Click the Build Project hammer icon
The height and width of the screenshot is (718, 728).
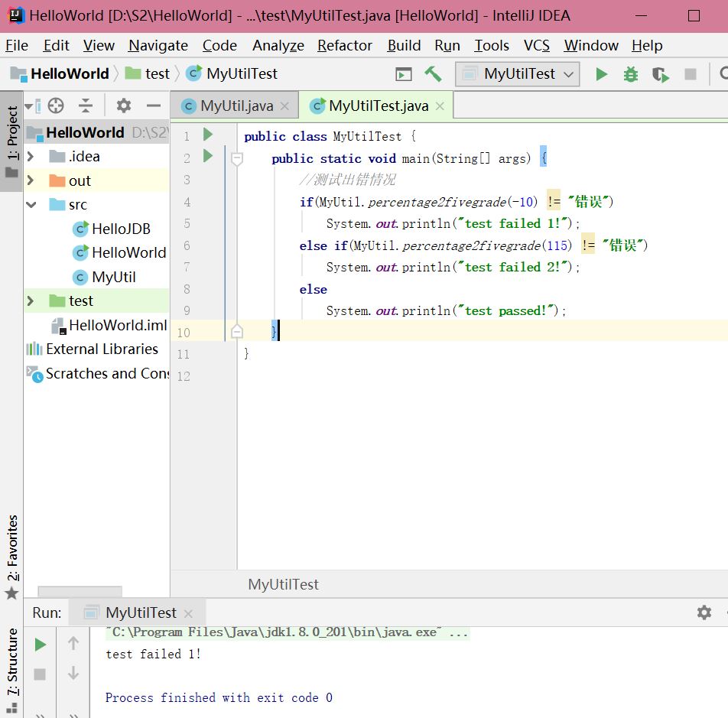coord(433,74)
